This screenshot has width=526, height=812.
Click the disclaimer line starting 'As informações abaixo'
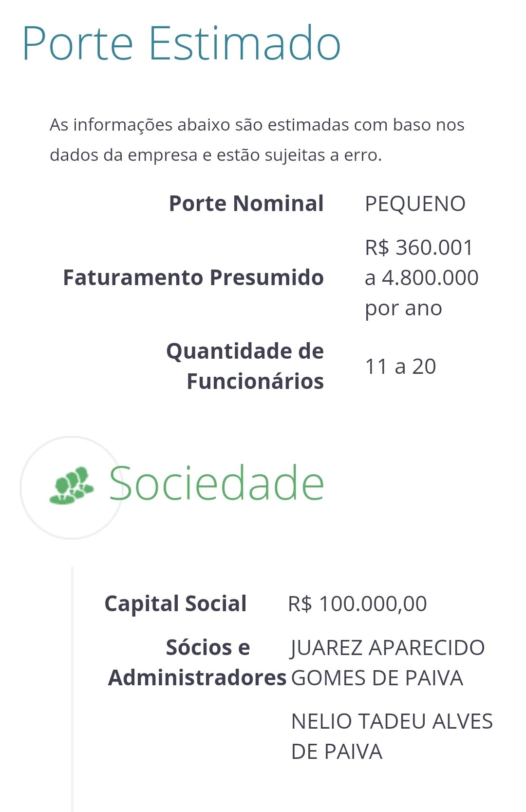[257, 125]
